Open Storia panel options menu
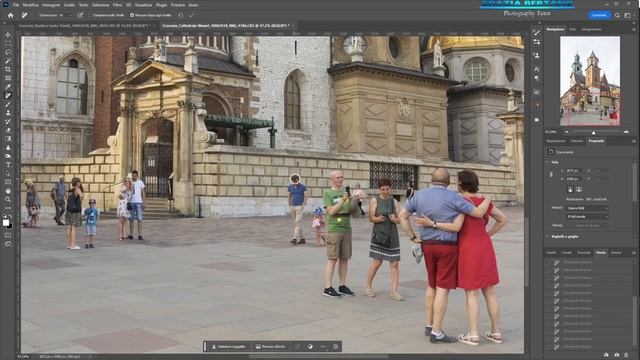The width and height of the screenshot is (640, 360). (x=633, y=253)
